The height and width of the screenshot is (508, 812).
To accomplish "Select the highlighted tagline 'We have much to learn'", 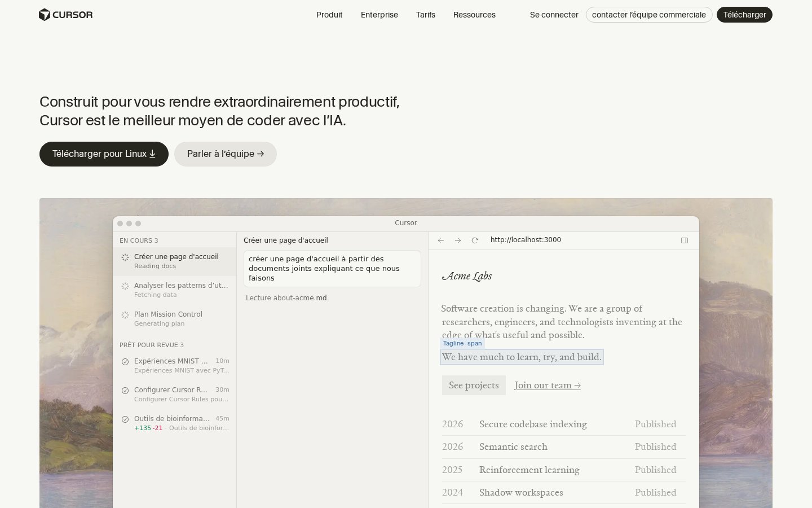I will 522,357.
